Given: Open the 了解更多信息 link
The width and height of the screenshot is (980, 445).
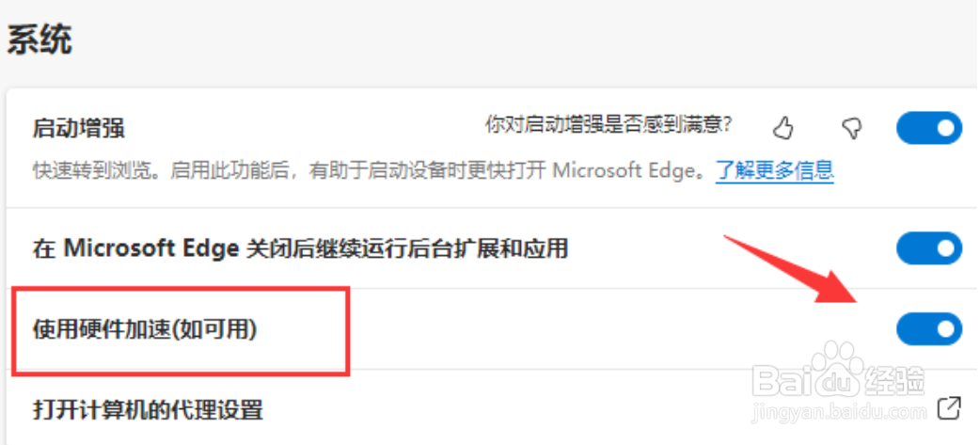Looking at the screenshot, I should coord(775,169).
